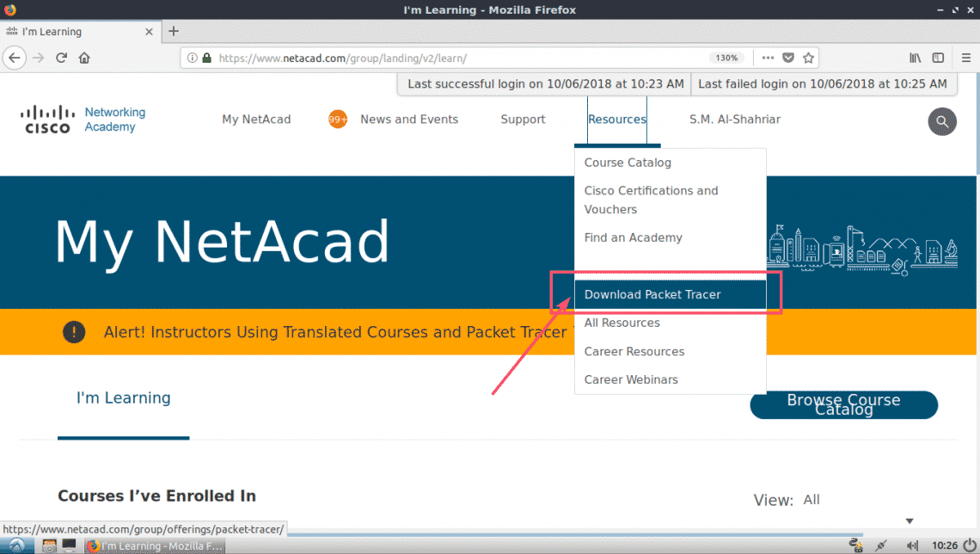Viewport: 980px width, 554px height.
Task: Launch the file manager from taskbar
Action: pos(49,546)
